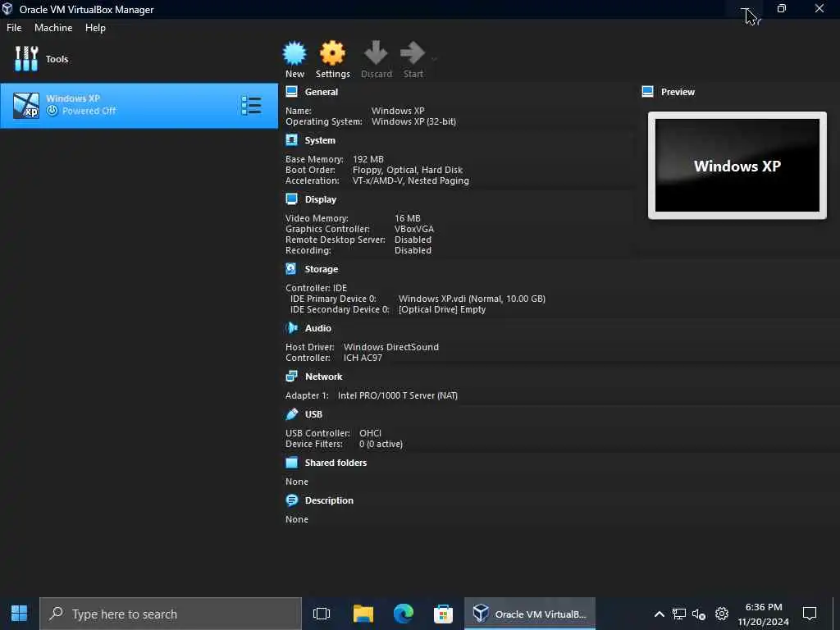Open Start button dropdown arrow
This screenshot has width=840, height=630.
(x=434, y=59)
